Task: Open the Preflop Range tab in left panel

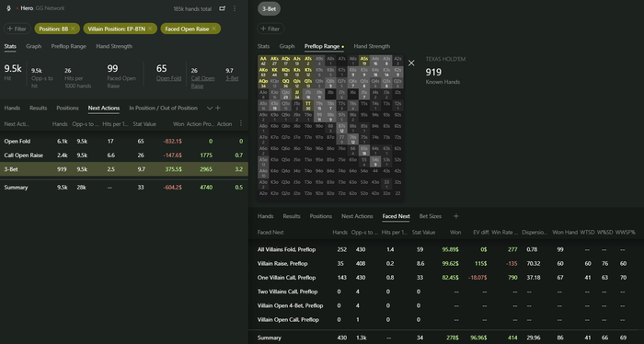Action: (69, 46)
